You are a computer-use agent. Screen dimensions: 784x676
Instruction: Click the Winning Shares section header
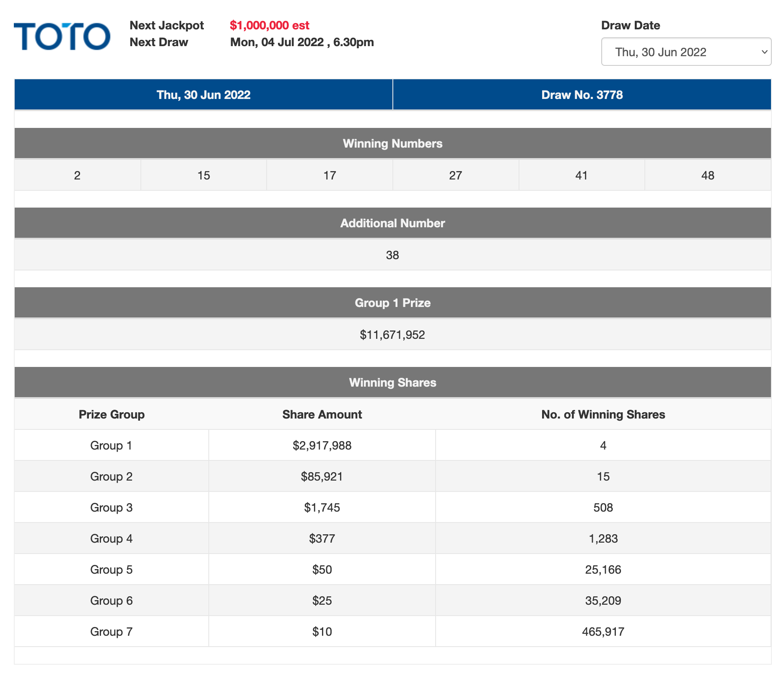392,382
